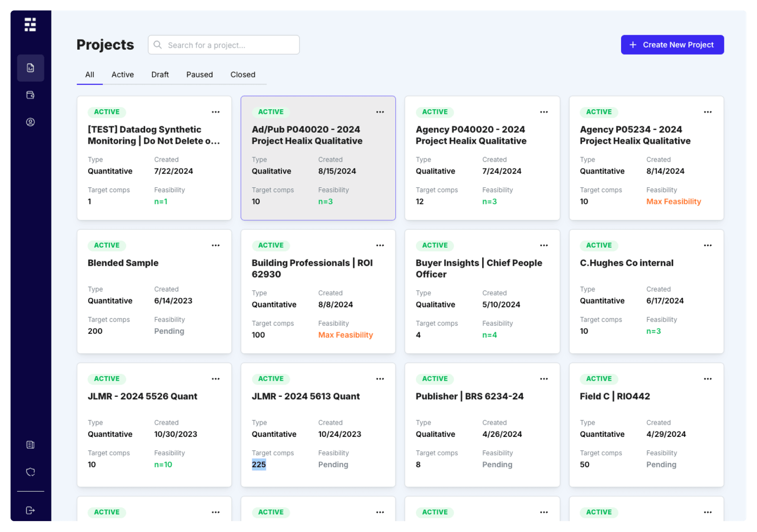Open Agency P05234 Project Healix title
757x532 pixels.
(x=635, y=135)
